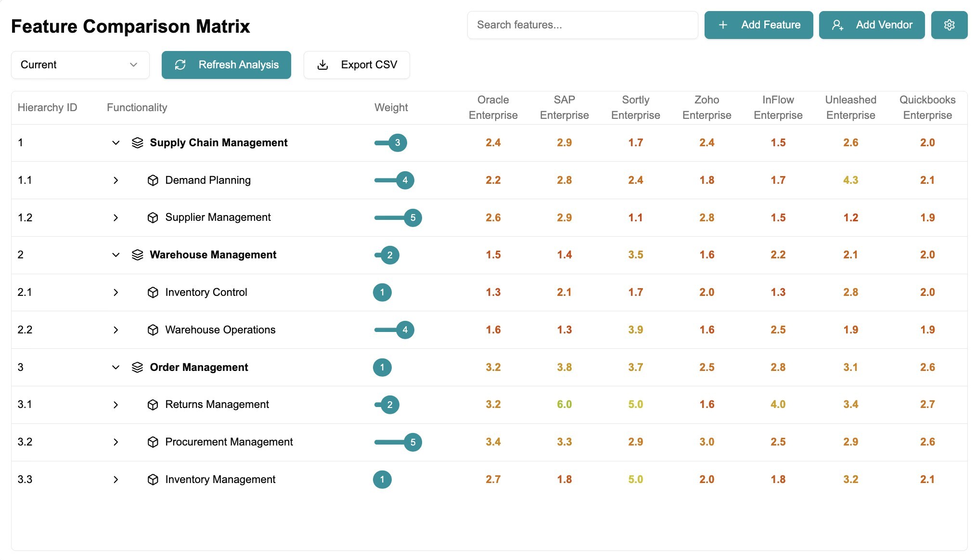Adjust the Inventory Management weight slider

coord(382,480)
